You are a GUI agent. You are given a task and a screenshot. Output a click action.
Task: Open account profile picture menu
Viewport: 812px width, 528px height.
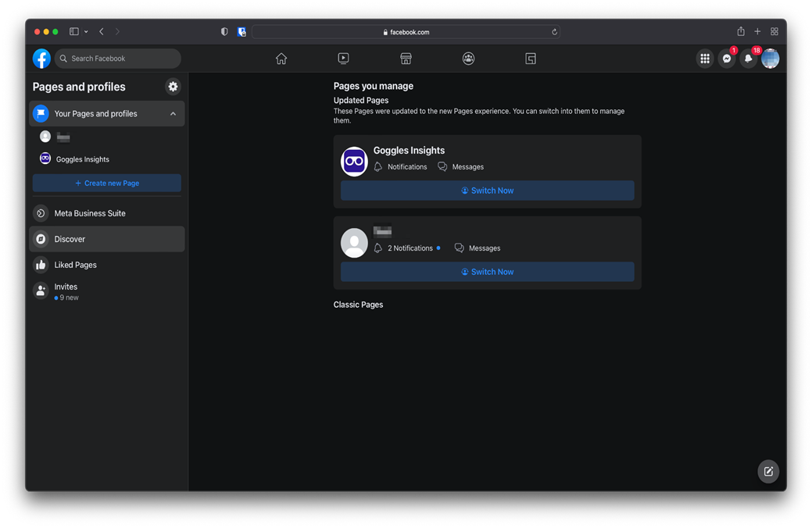tap(771, 59)
